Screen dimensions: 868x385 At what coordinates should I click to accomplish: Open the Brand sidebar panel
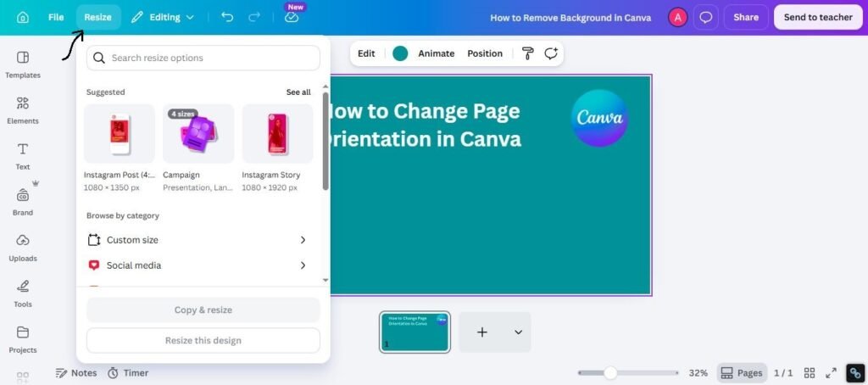pyautogui.click(x=23, y=202)
